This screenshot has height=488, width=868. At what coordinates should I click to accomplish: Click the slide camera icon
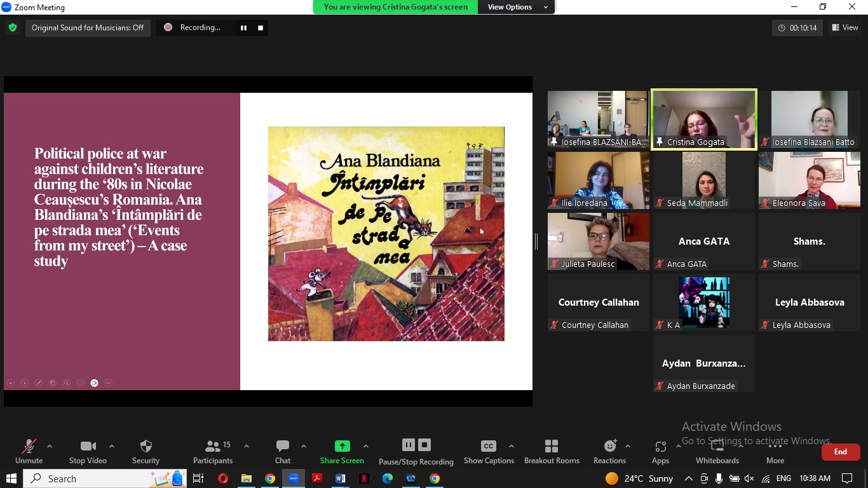pyautogui.click(x=95, y=383)
